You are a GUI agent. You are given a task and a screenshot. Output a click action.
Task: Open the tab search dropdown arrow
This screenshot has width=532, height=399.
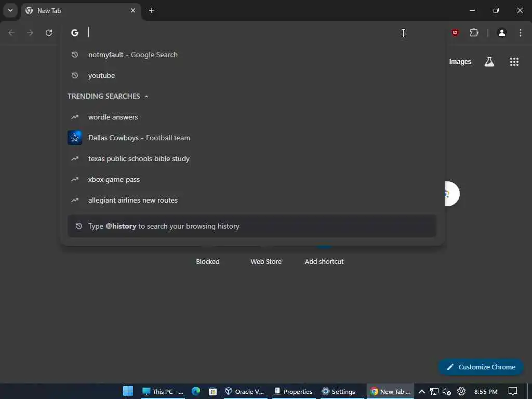(10, 10)
